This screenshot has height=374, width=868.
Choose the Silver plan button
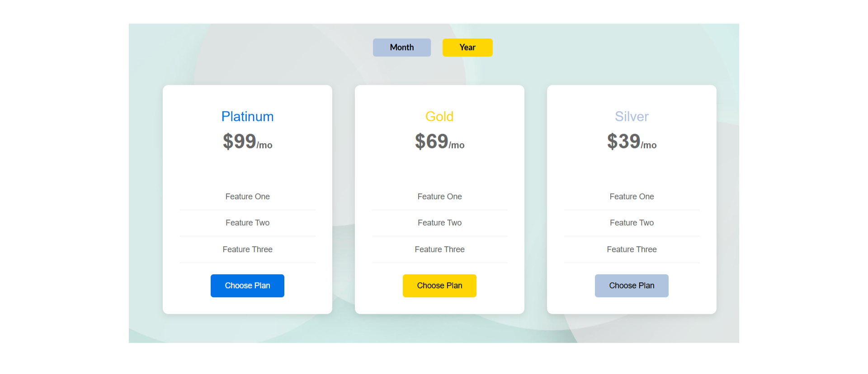pos(631,285)
